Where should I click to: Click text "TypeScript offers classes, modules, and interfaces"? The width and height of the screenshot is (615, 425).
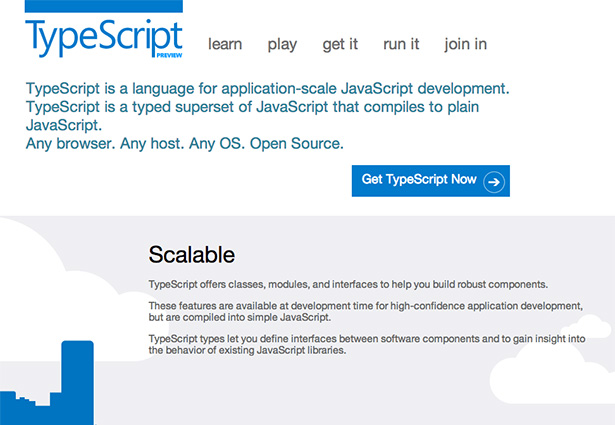[263, 284]
